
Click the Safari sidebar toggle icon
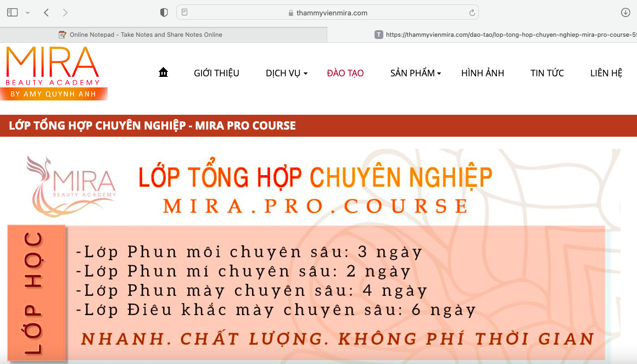pos(12,12)
